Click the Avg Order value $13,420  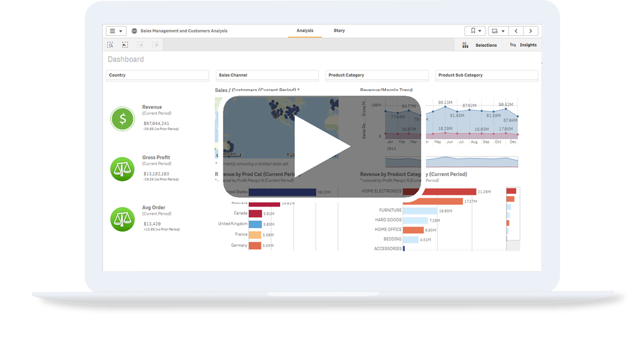click(152, 224)
